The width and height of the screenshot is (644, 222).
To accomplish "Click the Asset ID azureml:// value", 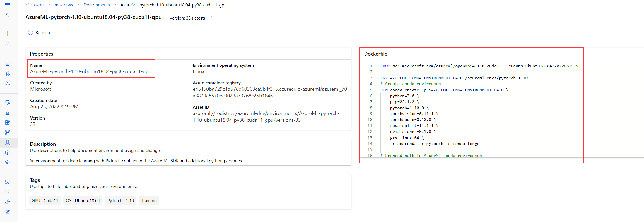I will [266, 117].
